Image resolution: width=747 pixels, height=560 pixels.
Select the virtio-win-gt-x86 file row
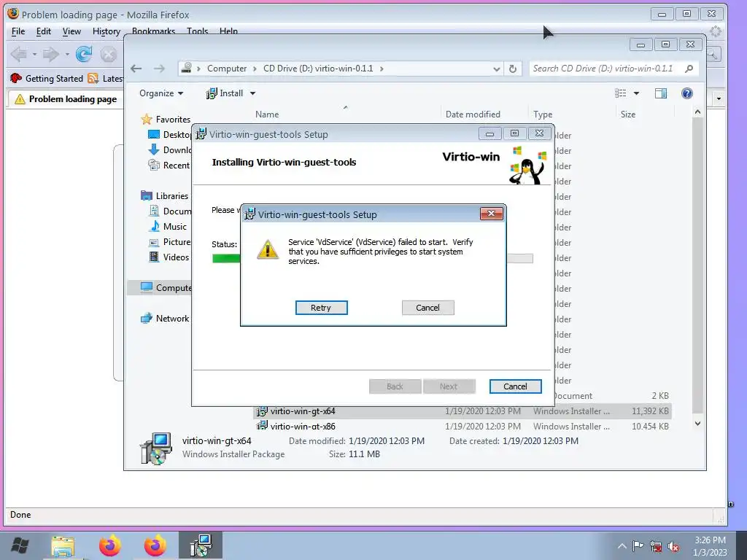(462, 426)
